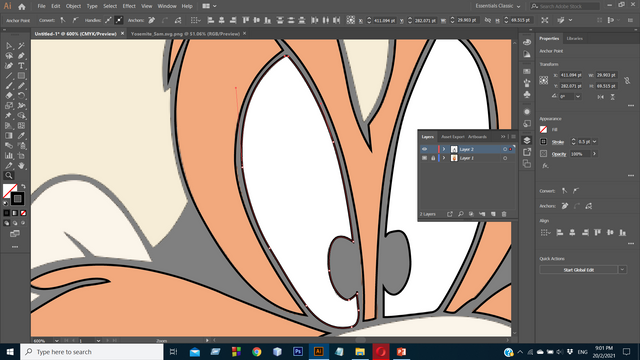Viewport: 640px width, 360px height.
Task: Select the Rectangle tool
Action: coord(21,76)
